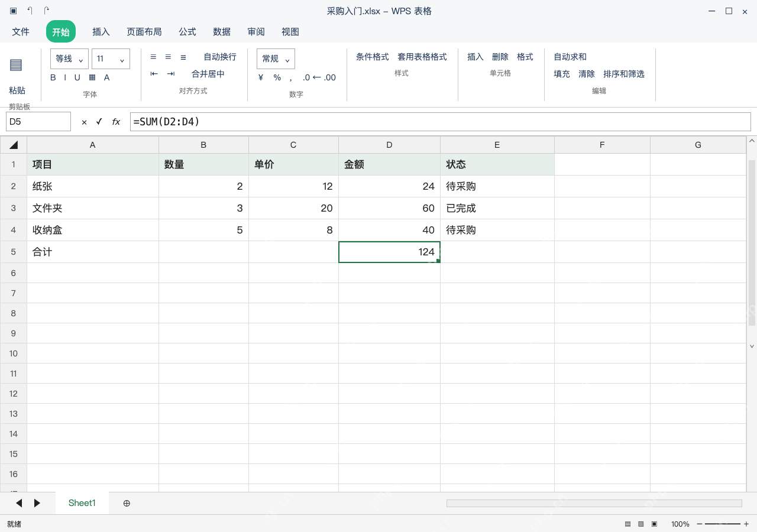Click the font color A icon
The width and height of the screenshot is (757, 532).
[x=107, y=77]
